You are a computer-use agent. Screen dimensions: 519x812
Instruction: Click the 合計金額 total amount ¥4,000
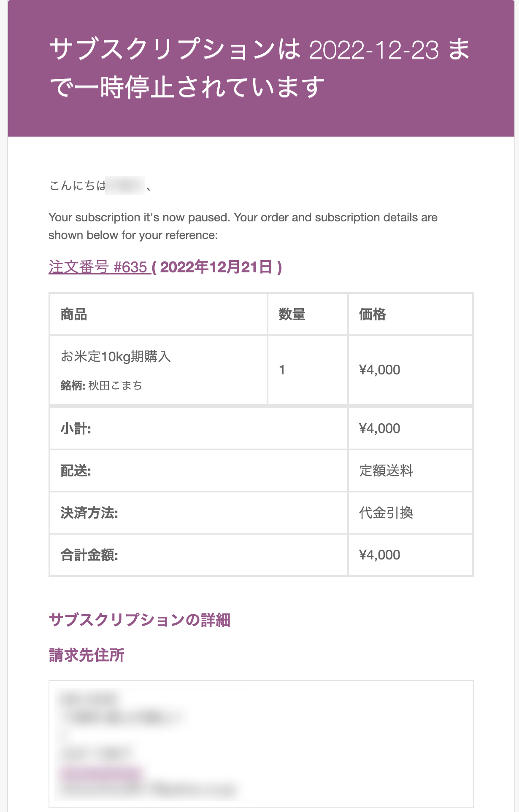coord(380,555)
